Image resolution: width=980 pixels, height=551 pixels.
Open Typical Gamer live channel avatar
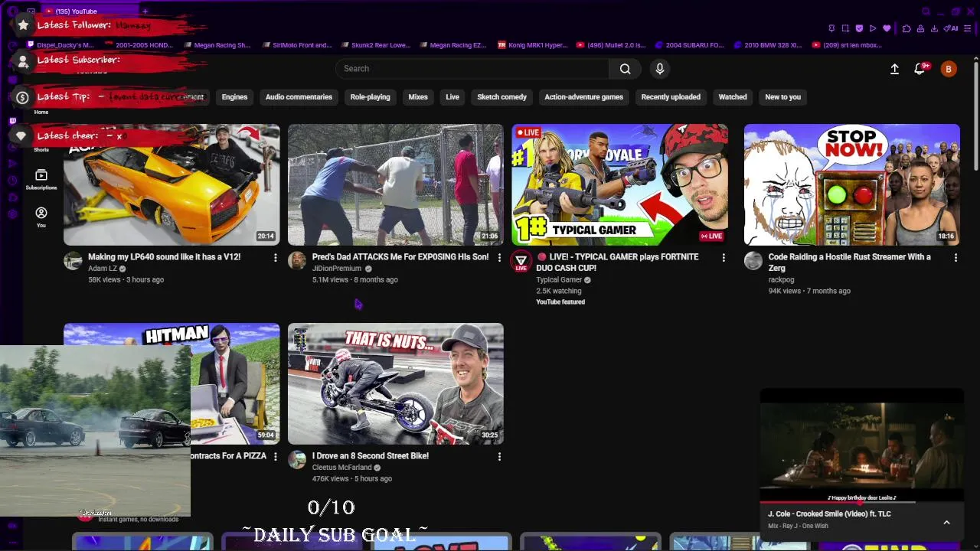tap(521, 261)
